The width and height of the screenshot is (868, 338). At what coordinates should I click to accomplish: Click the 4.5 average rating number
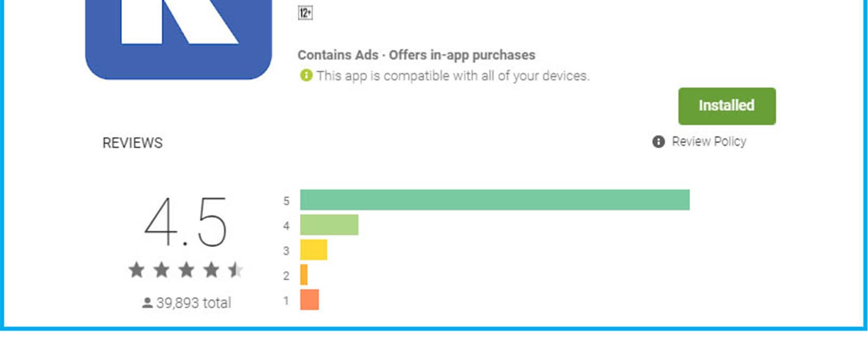click(x=186, y=222)
